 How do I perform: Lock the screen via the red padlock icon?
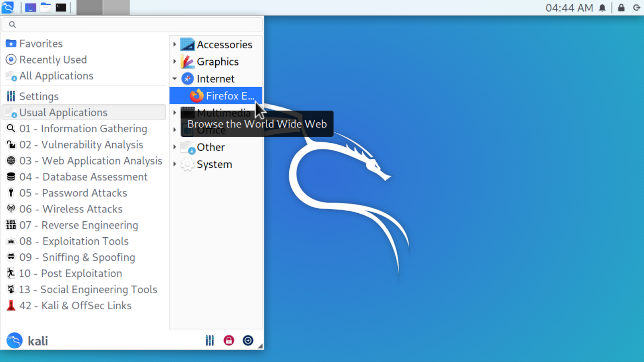tap(229, 340)
